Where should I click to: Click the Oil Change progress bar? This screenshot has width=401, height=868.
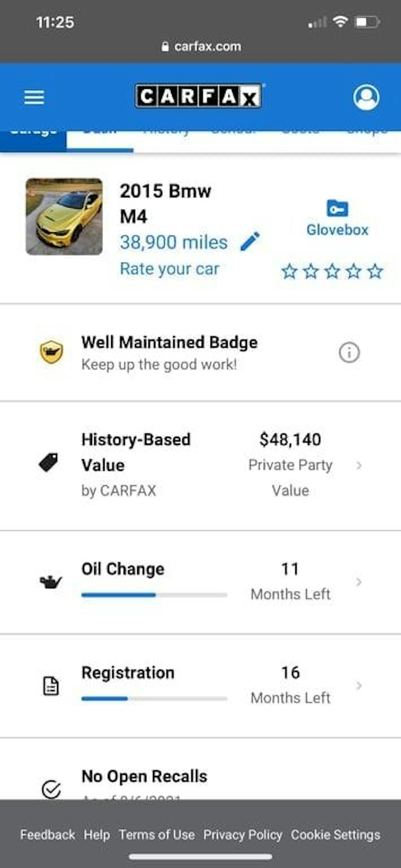pyautogui.click(x=154, y=595)
